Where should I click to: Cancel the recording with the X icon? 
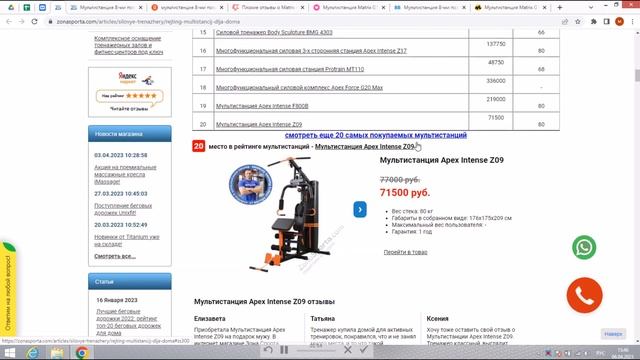(348, 350)
